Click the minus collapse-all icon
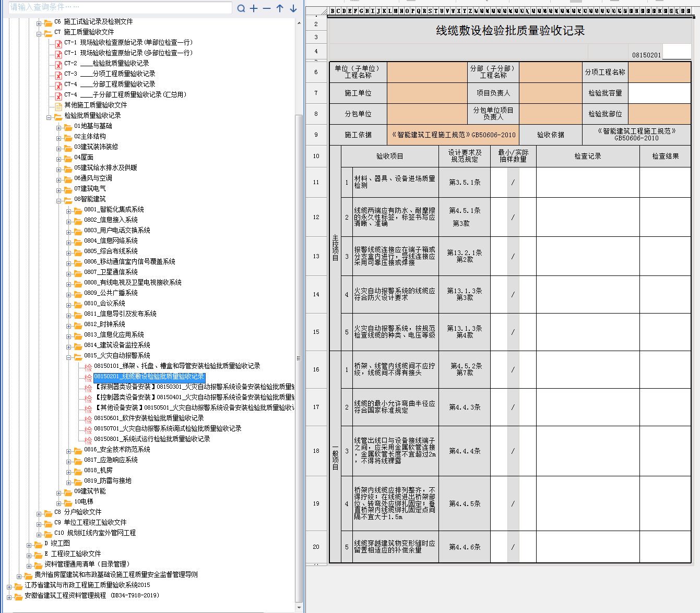This screenshot has height=613, width=700. [x=267, y=8]
